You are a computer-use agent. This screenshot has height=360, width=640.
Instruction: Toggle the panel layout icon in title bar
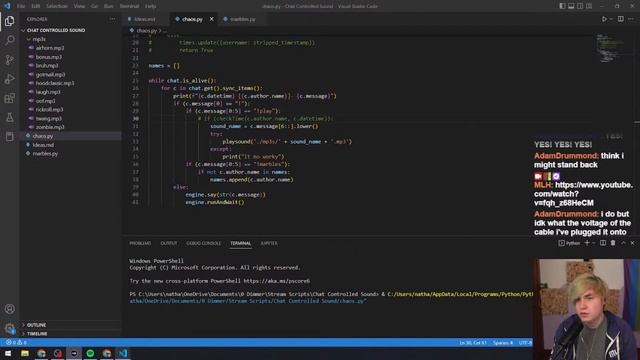tap(571, 6)
